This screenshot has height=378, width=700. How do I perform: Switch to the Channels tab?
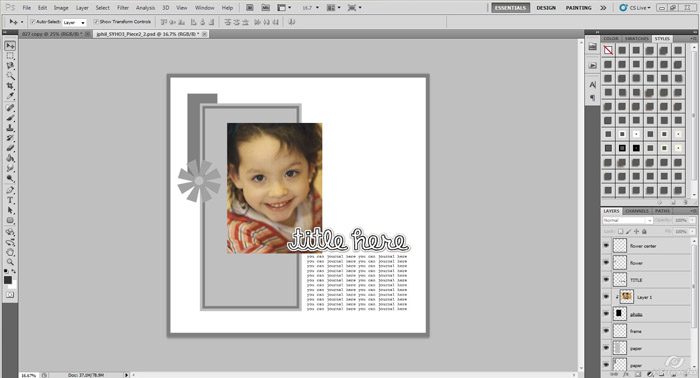pyautogui.click(x=637, y=211)
